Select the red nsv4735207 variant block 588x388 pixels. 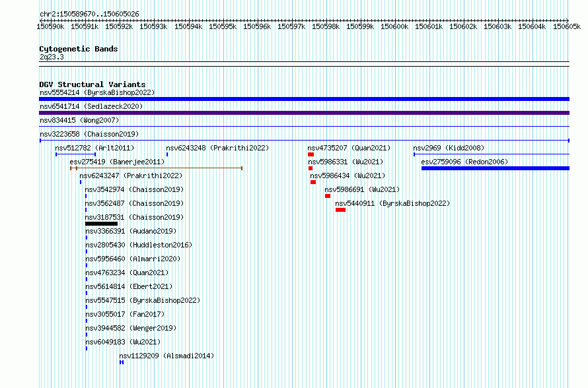click(x=311, y=154)
